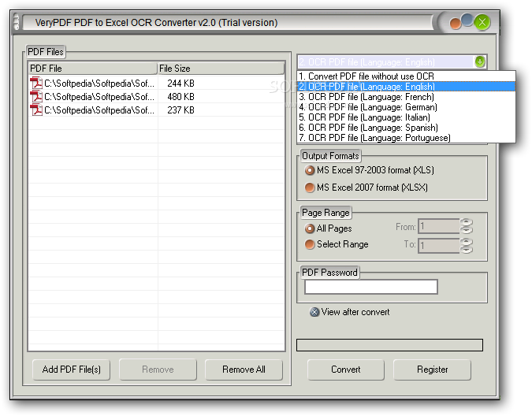The image size is (532, 416).
Task: Close the window with green X button
Action: 482,23
